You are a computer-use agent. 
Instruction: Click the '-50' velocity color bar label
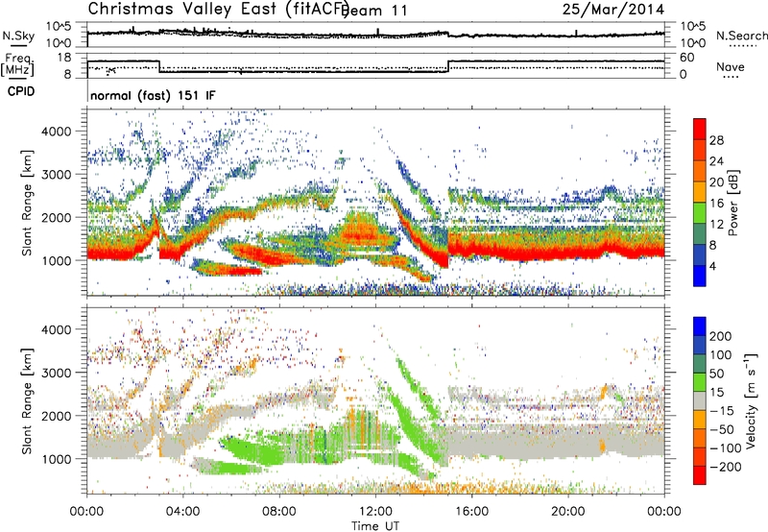[x=722, y=429]
